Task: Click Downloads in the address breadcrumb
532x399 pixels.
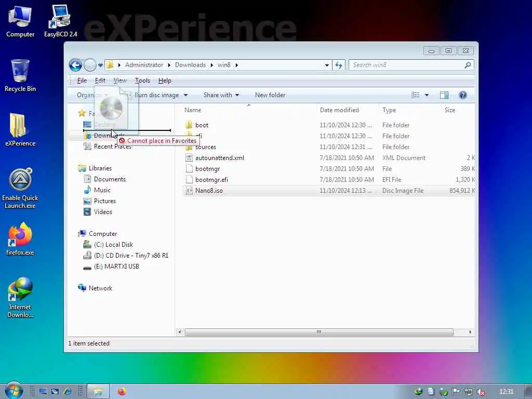Action: click(x=190, y=65)
